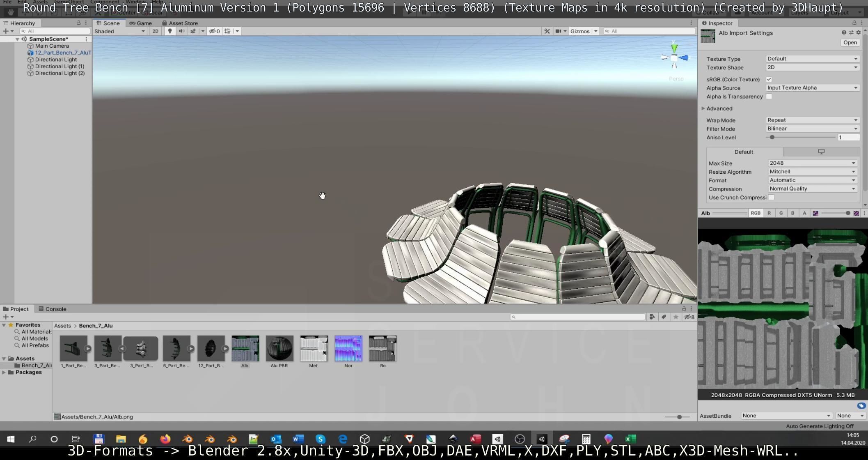Click the scene orientation gizmo
This screenshot has width=868, height=460.
(x=674, y=58)
